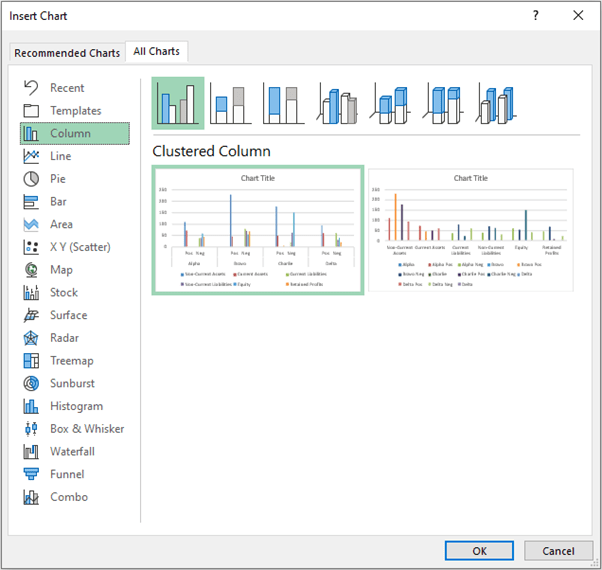602x570 pixels.
Task: Click the Surface chart category icon
Action: tap(31, 315)
